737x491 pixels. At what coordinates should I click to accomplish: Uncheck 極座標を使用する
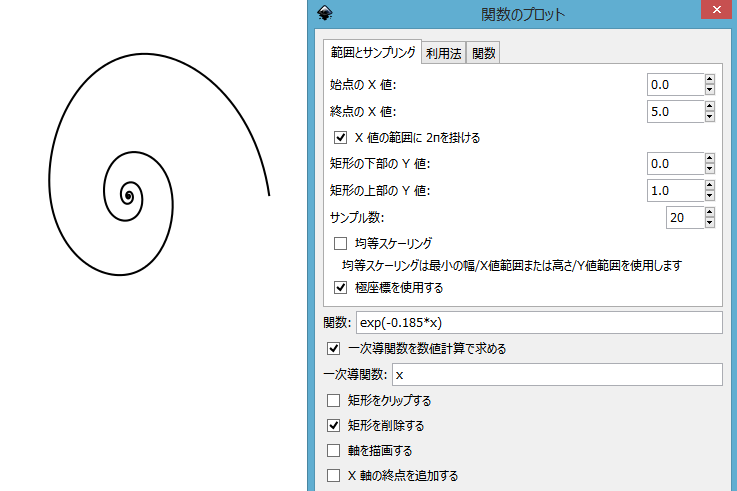click(340, 287)
